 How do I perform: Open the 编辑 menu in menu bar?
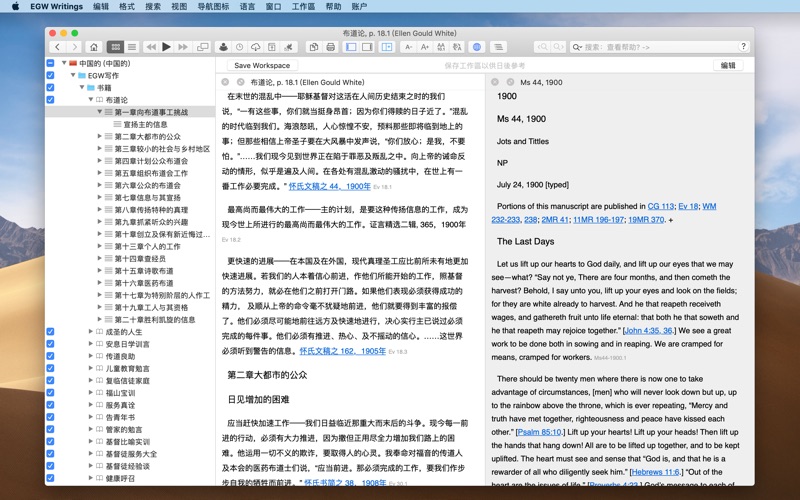point(101,6)
